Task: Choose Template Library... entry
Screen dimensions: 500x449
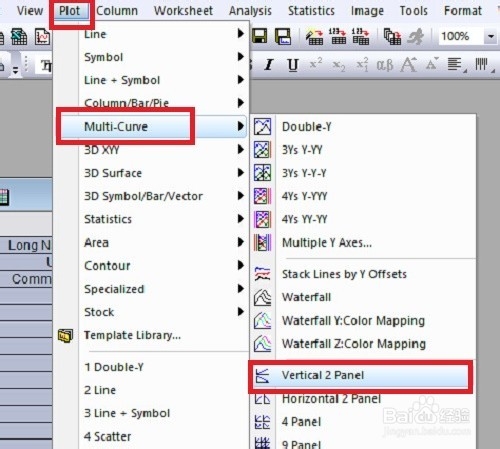Action: tap(133, 335)
